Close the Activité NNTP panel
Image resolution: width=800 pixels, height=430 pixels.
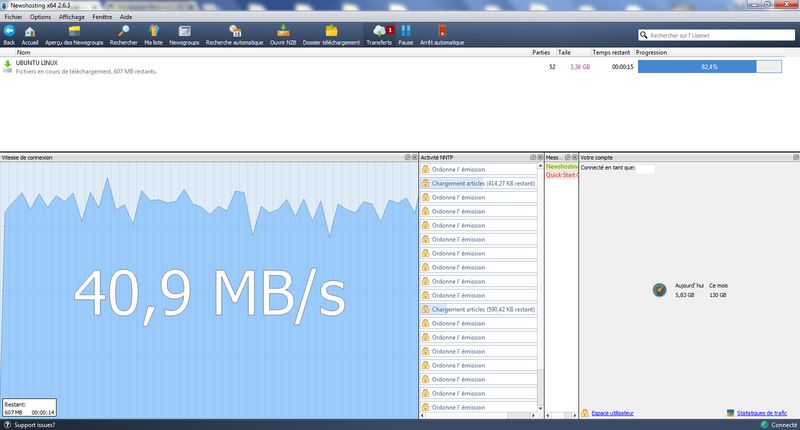point(538,157)
